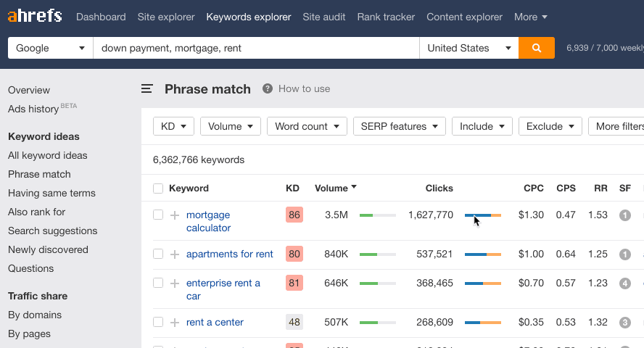
Task: Click the KD 86 badge for mortgage calculator
Action: click(294, 215)
